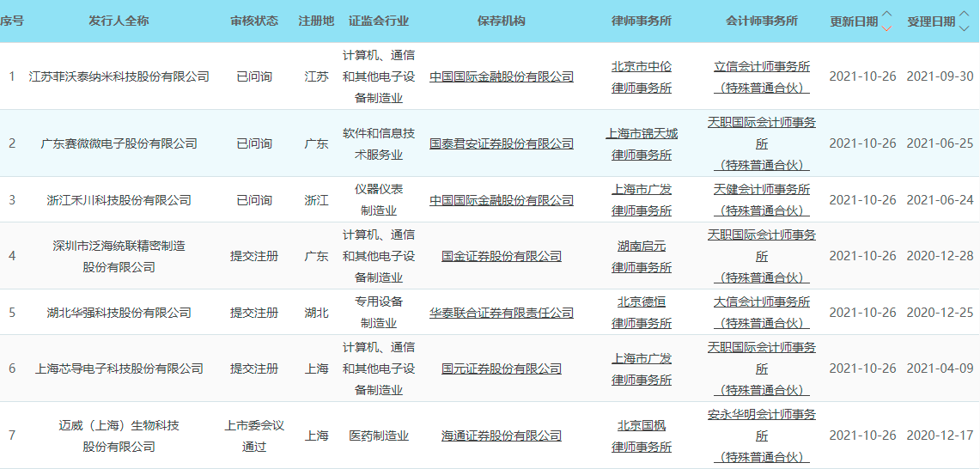Click 医药制造业 industry cell
This screenshot has width=980, height=469.
pyautogui.click(x=379, y=435)
